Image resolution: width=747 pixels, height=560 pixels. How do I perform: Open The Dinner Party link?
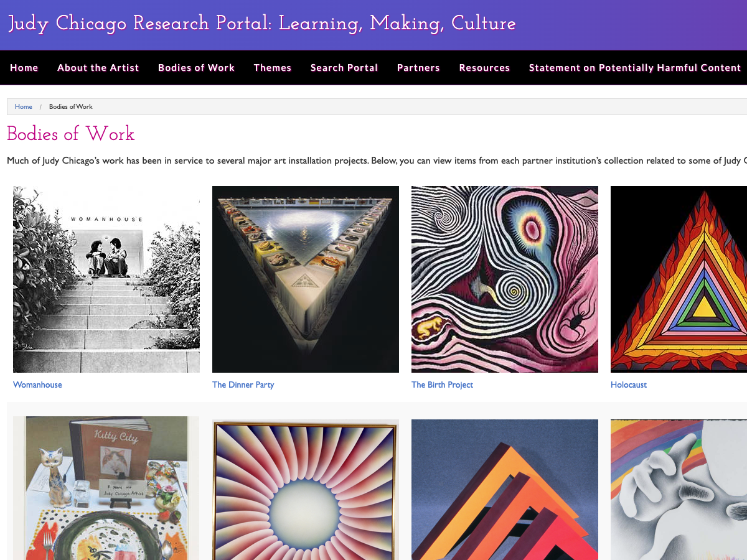click(x=243, y=385)
